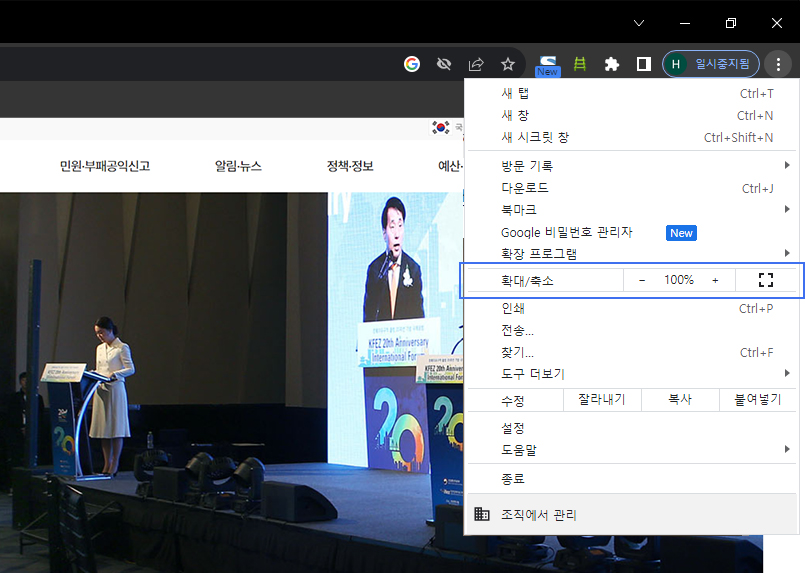Viewport: 805px width, 573px height.
Task: Click the blue S extension icon
Action: coord(548,63)
